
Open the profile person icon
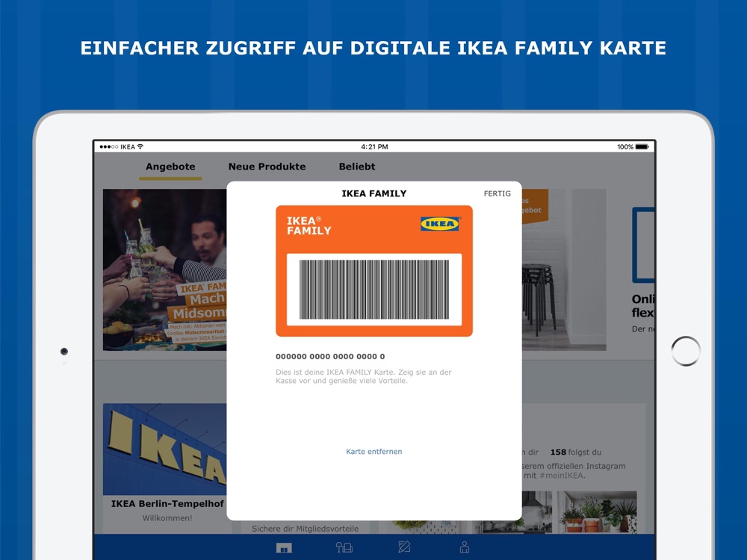coord(465,547)
